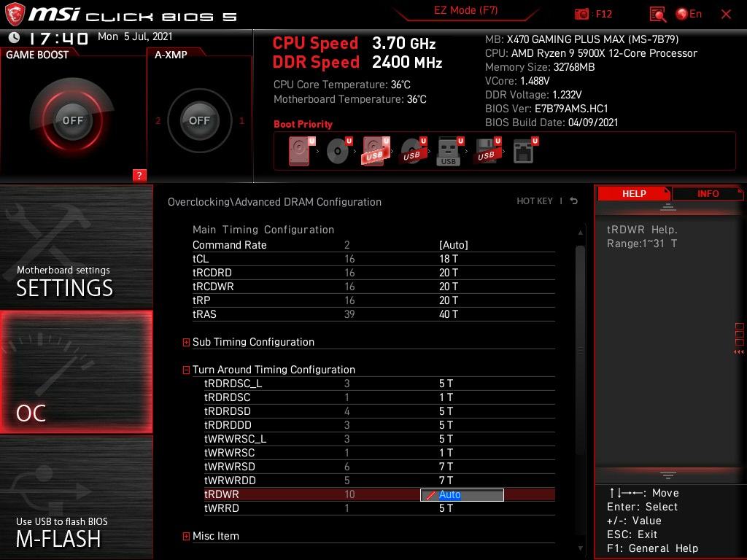
Task: Click the help panel bottom drag handle
Action: point(668,475)
